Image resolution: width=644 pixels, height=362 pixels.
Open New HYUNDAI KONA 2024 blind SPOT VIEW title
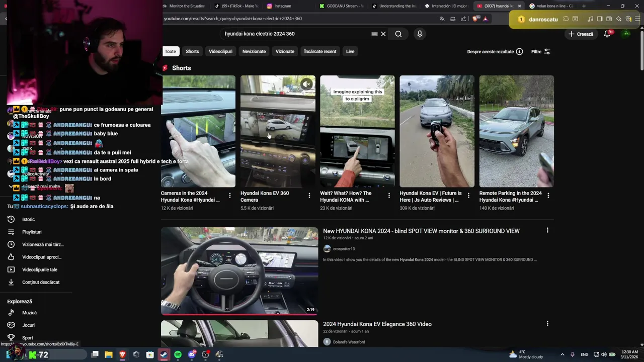(421, 231)
